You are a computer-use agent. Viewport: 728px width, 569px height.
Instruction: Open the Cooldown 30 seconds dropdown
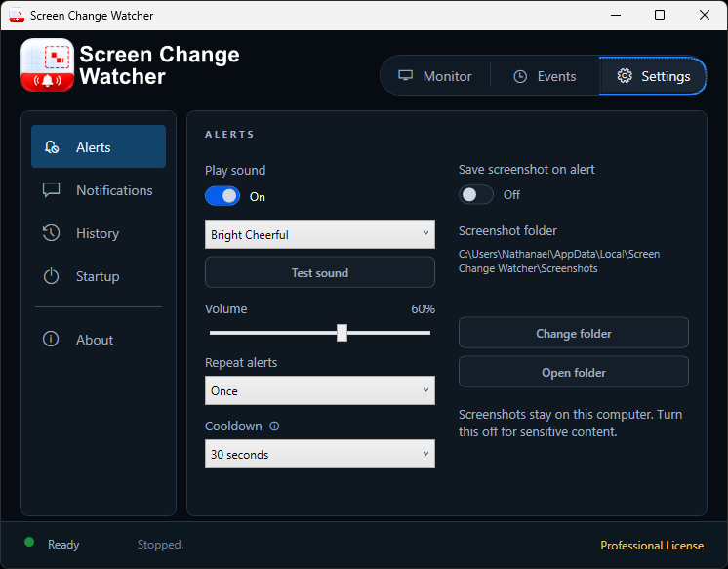[320, 454]
